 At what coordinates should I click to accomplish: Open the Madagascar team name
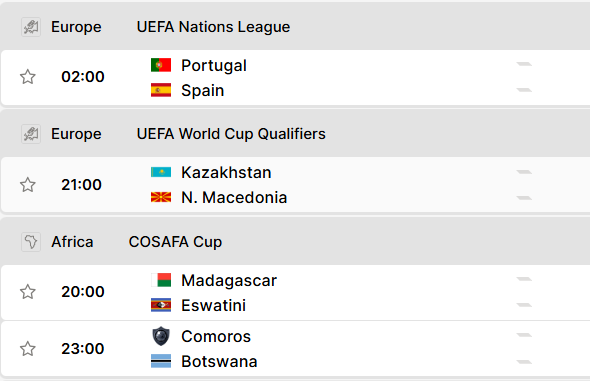pos(229,281)
